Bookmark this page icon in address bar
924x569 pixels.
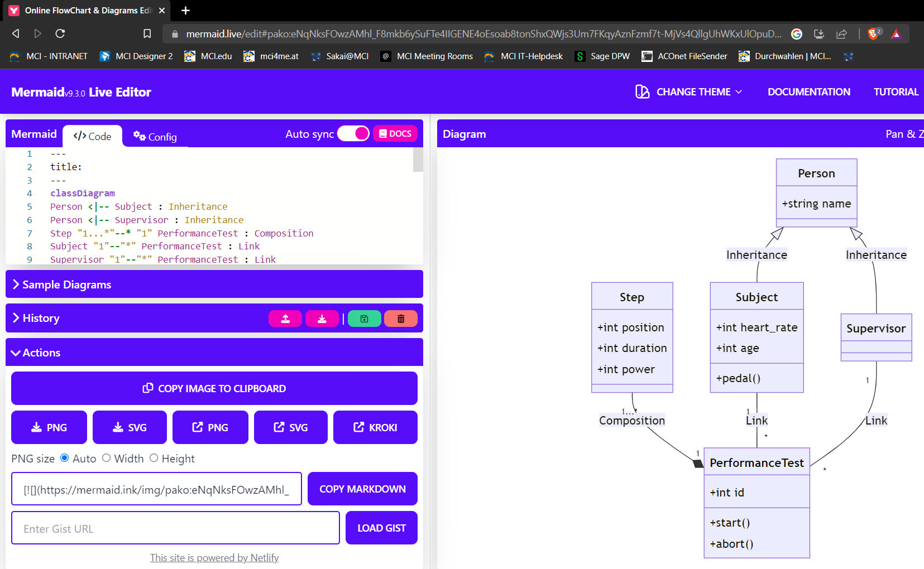coord(147,34)
